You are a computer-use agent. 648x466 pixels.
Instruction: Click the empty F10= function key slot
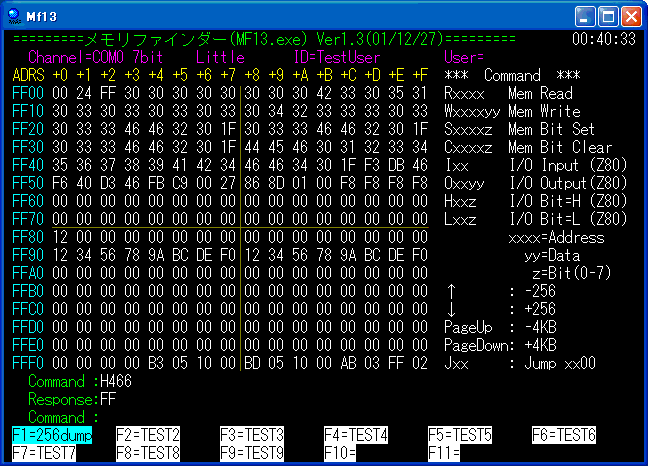click(356, 452)
